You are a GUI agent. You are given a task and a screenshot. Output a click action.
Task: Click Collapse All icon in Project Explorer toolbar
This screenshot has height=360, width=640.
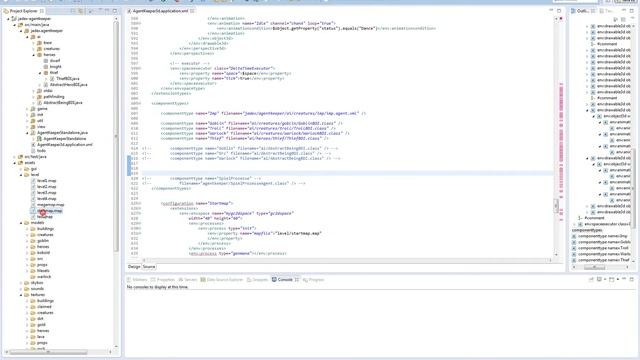[x=73, y=11]
